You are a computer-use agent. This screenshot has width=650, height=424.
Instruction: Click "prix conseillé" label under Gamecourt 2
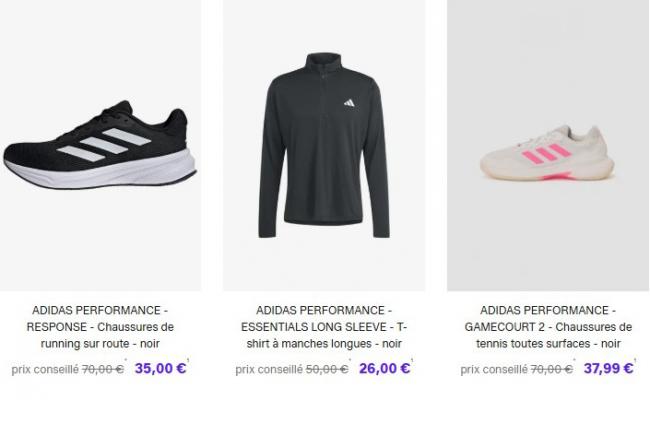(x=494, y=370)
